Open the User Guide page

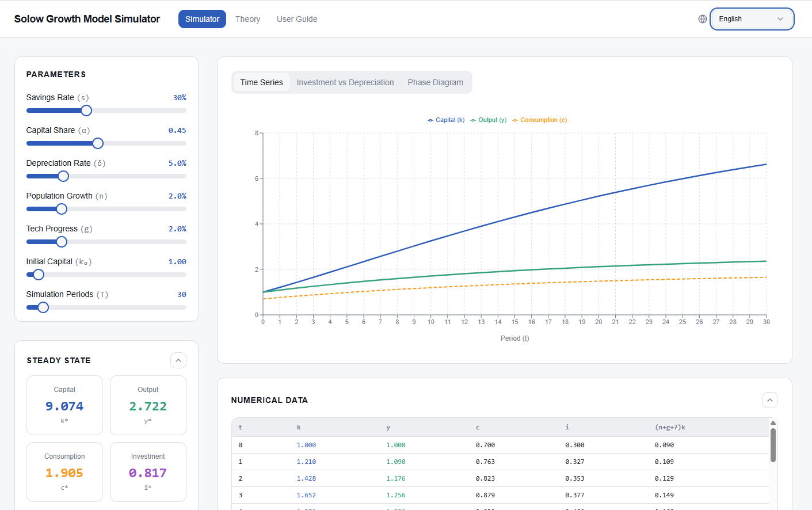point(297,19)
